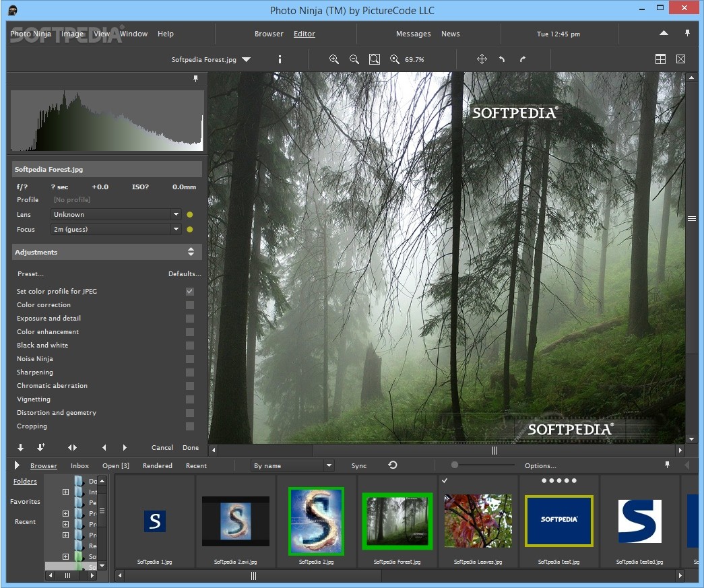This screenshot has height=588, width=704.
Task: Click the left-right compare arrows icon
Action: click(x=72, y=447)
